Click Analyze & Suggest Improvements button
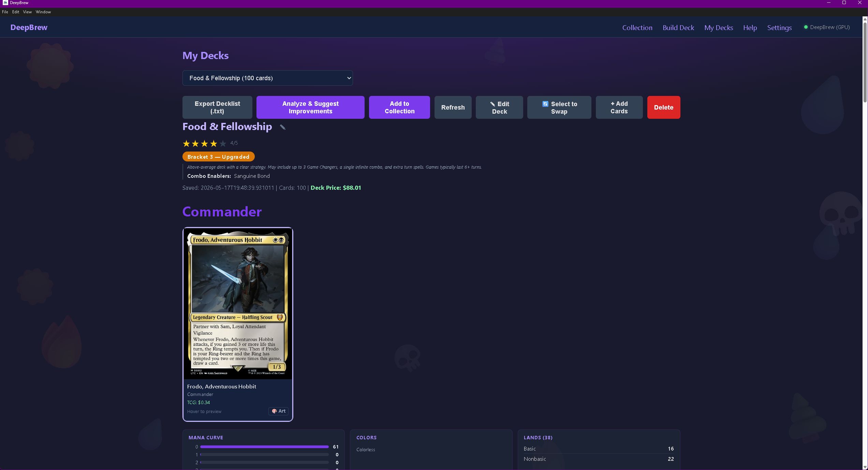The width and height of the screenshot is (868, 470). coord(310,108)
